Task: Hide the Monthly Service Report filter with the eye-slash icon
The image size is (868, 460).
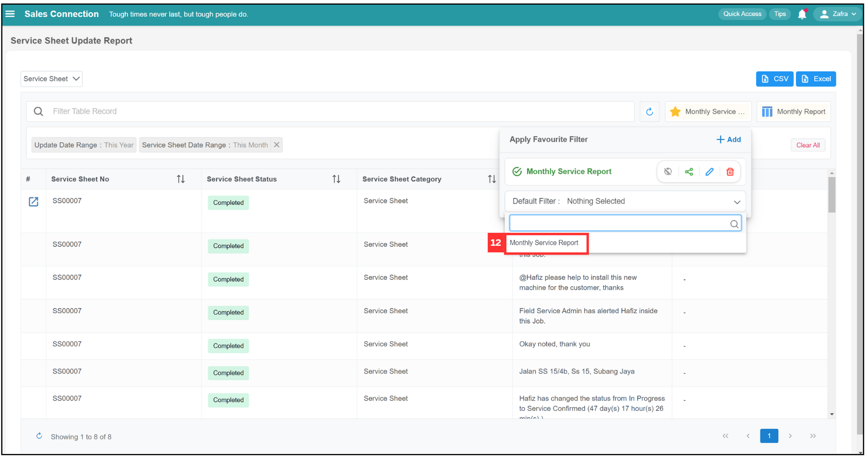Action: [x=668, y=171]
